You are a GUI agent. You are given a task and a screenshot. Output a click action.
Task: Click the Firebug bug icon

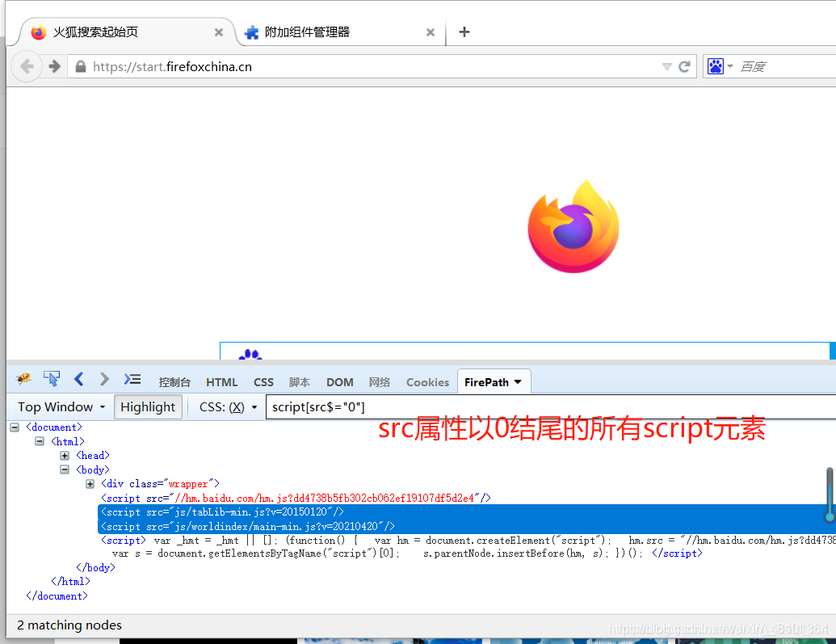23,379
